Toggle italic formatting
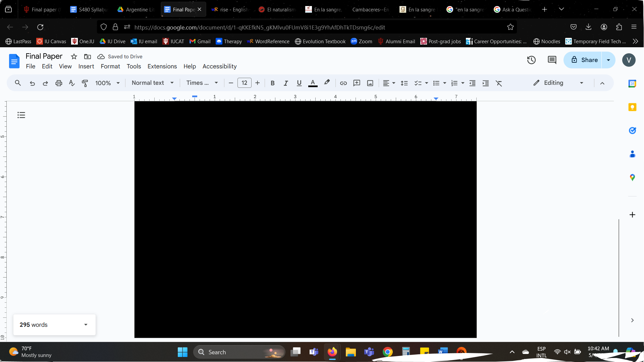 285,83
